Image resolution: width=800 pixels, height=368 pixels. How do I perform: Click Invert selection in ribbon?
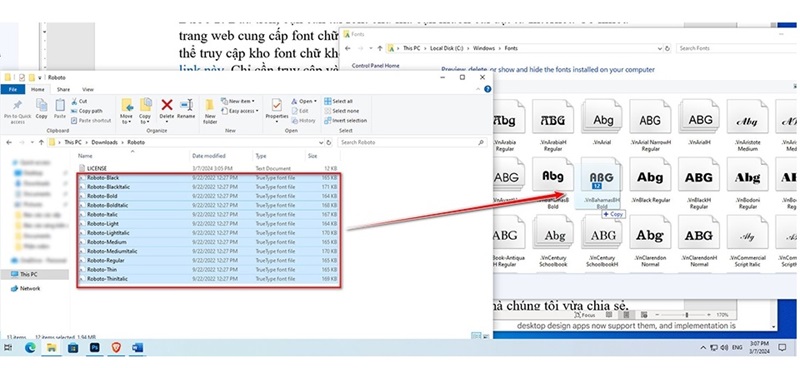(x=345, y=120)
